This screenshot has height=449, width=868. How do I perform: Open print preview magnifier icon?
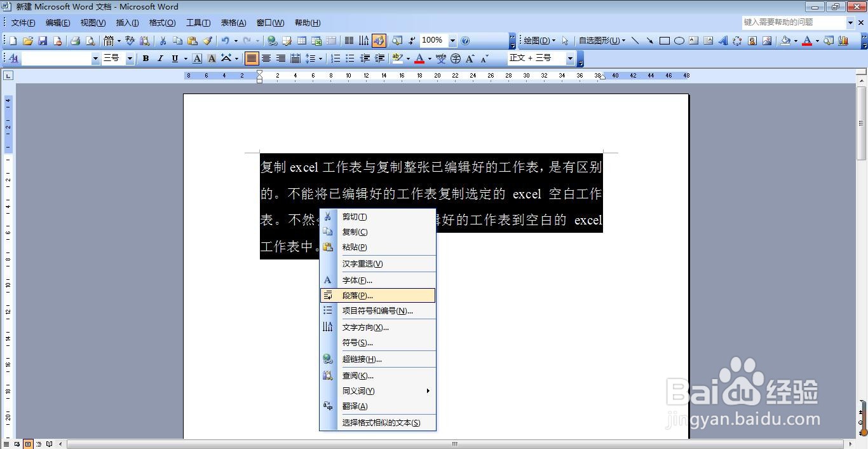(x=90, y=41)
